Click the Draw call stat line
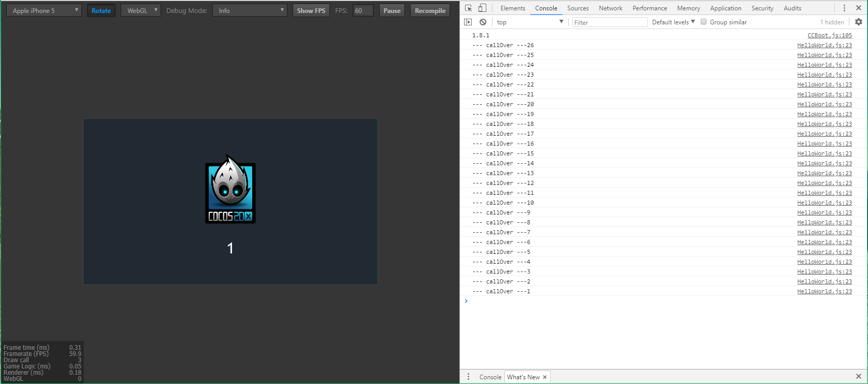The width and height of the screenshot is (868, 384). [x=42, y=360]
